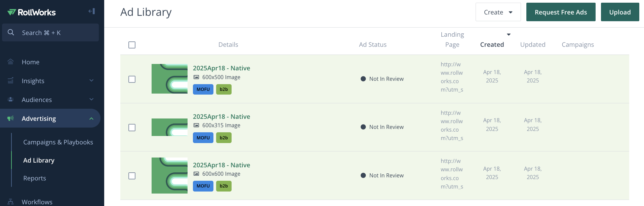
Task: Open the Create dropdown
Action: coord(498,12)
